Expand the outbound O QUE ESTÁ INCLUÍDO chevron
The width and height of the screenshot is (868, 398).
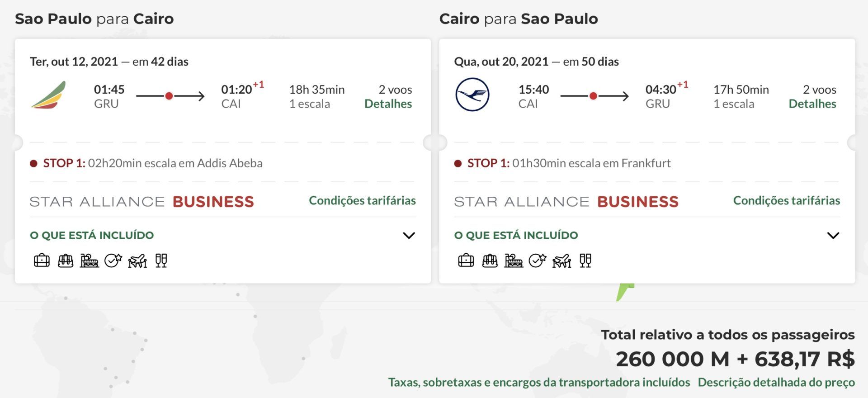click(x=409, y=235)
